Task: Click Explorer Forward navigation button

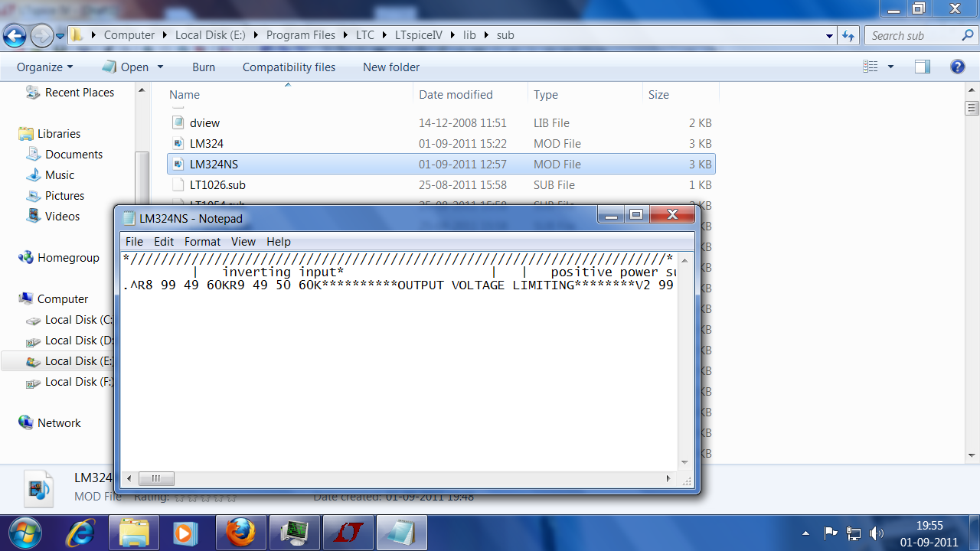Action: point(41,35)
